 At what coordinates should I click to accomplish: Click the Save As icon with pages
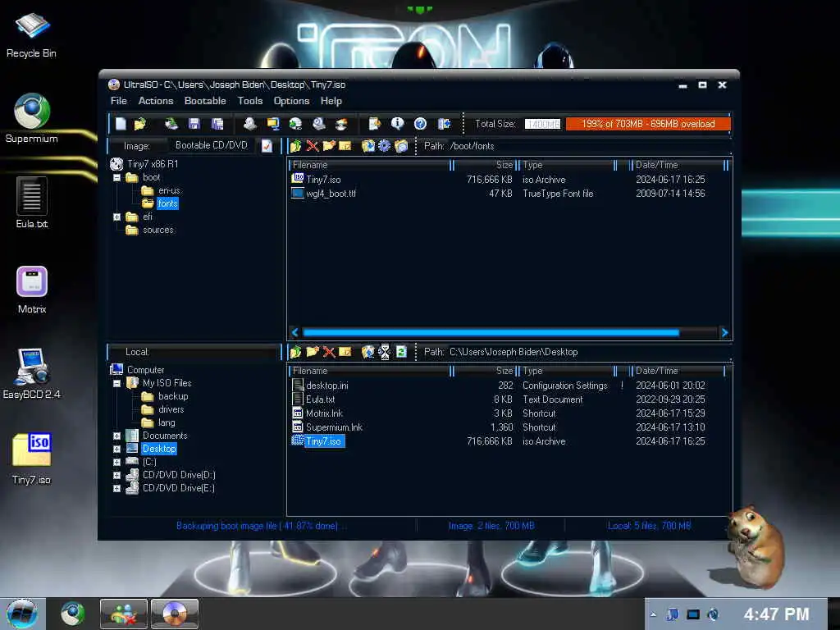coord(217,124)
